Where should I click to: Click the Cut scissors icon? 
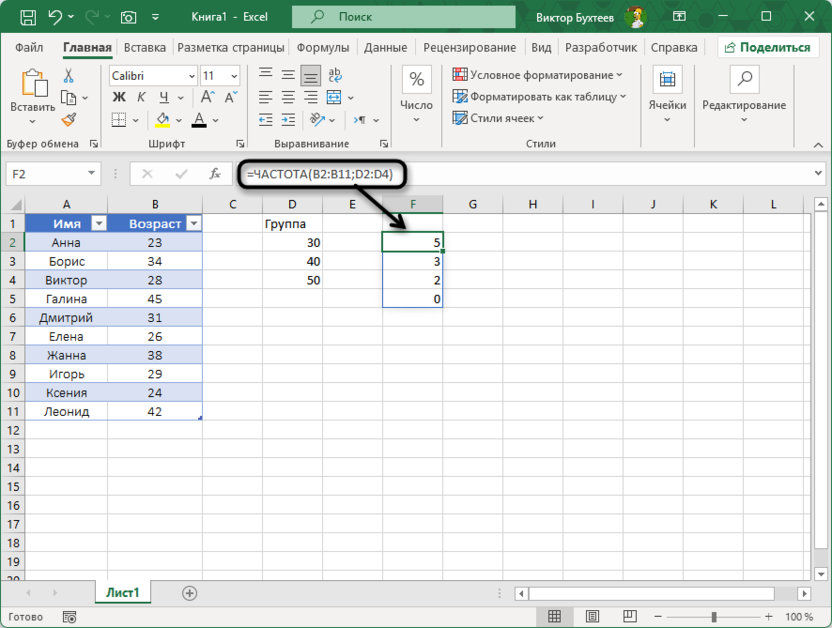point(69,76)
